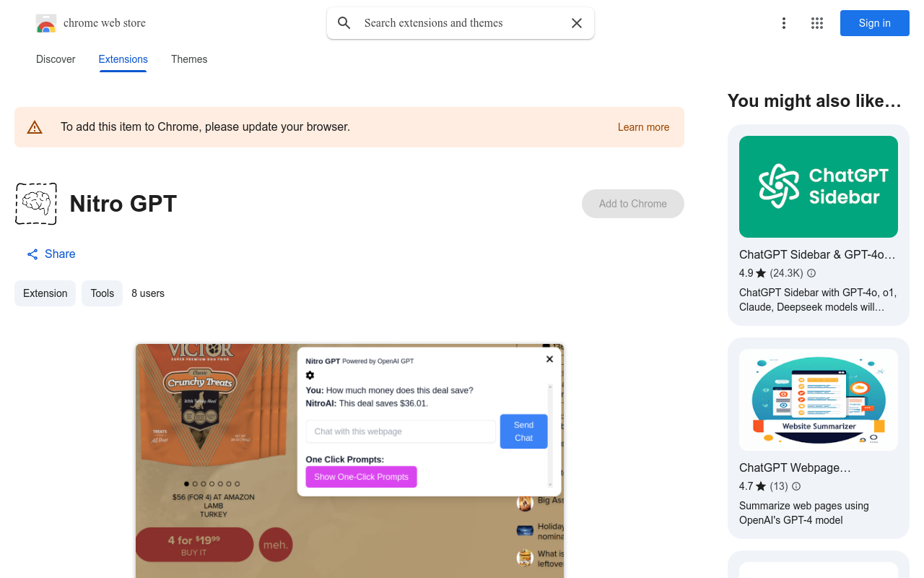Open the three-dot more options menu
924x578 pixels.
coord(784,23)
